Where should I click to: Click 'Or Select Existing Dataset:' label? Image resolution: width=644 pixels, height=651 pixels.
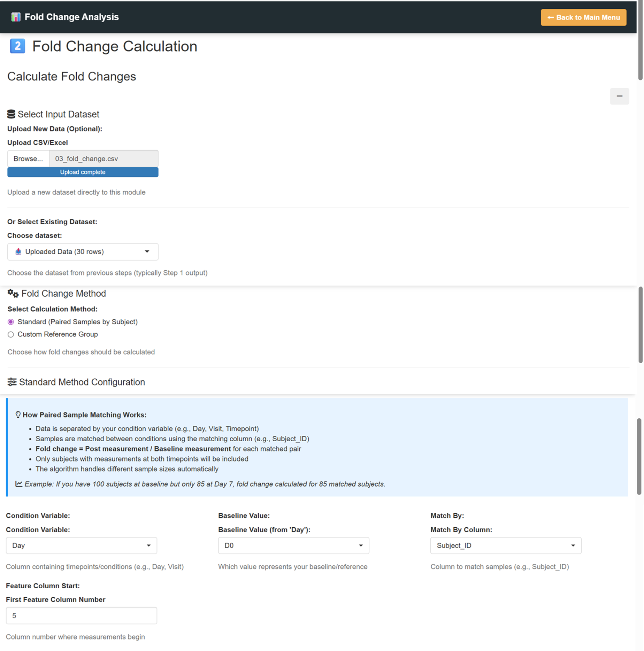52,222
